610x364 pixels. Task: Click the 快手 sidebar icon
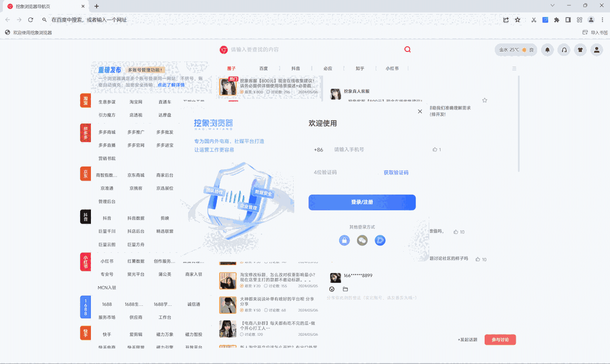pos(85,333)
